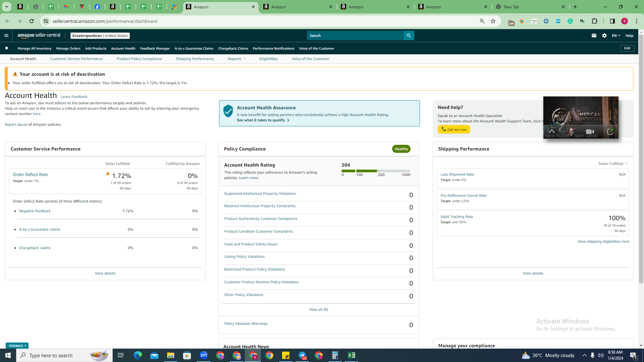Show hidden system tray icons

(584, 355)
